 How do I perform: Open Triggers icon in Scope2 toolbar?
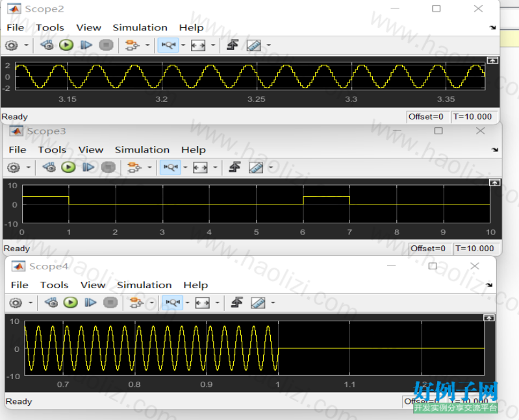233,45
